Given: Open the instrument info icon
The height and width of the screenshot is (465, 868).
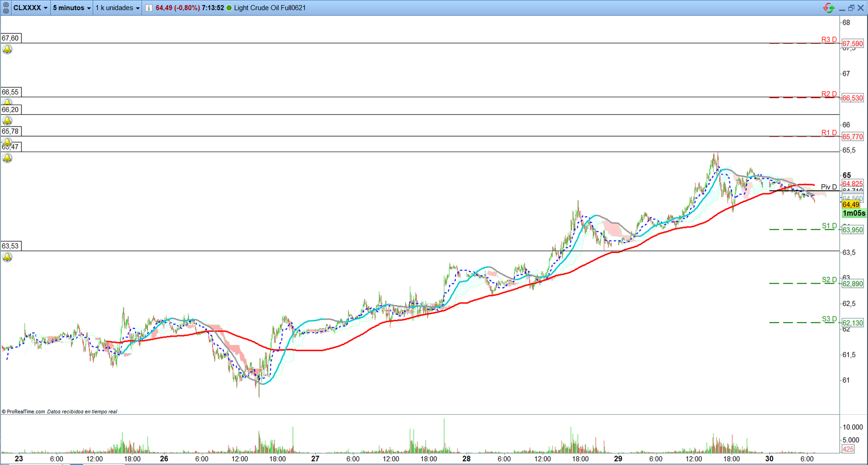Looking at the screenshot, I should pos(148,8).
